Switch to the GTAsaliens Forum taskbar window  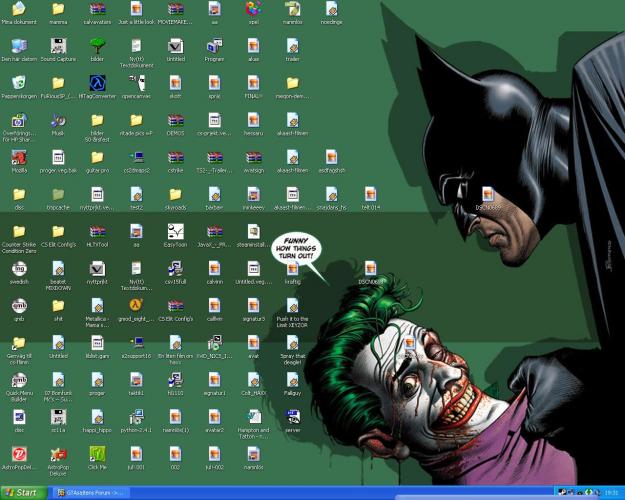(x=94, y=493)
